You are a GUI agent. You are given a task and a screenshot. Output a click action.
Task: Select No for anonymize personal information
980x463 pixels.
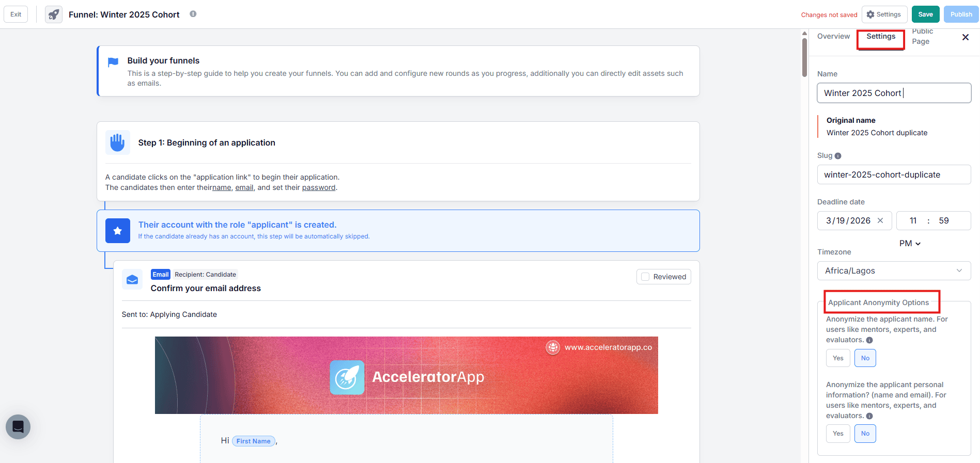coord(865,434)
